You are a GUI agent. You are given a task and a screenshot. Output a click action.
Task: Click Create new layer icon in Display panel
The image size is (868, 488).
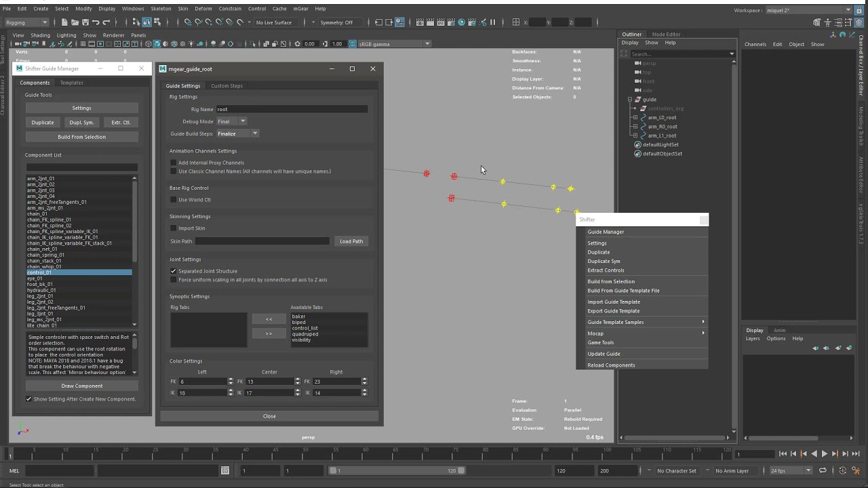838,348
